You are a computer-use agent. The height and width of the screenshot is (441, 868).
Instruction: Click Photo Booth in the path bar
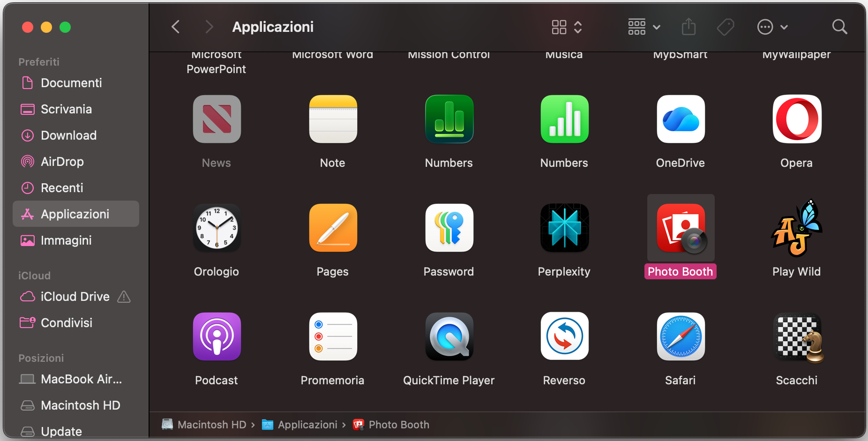(391, 425)
